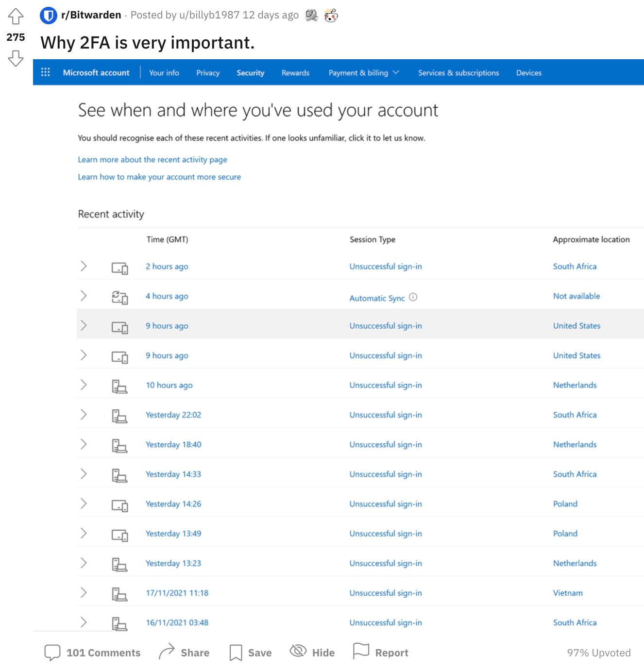The width and height of the screenshot is (644, 670).
Task: Click the desktop device icon on the 10 hours ago row
Action: coord(120,386)
